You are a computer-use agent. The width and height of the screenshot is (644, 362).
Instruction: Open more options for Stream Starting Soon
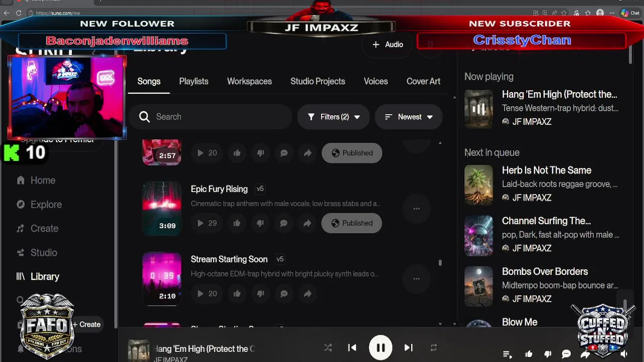point(417,279)
